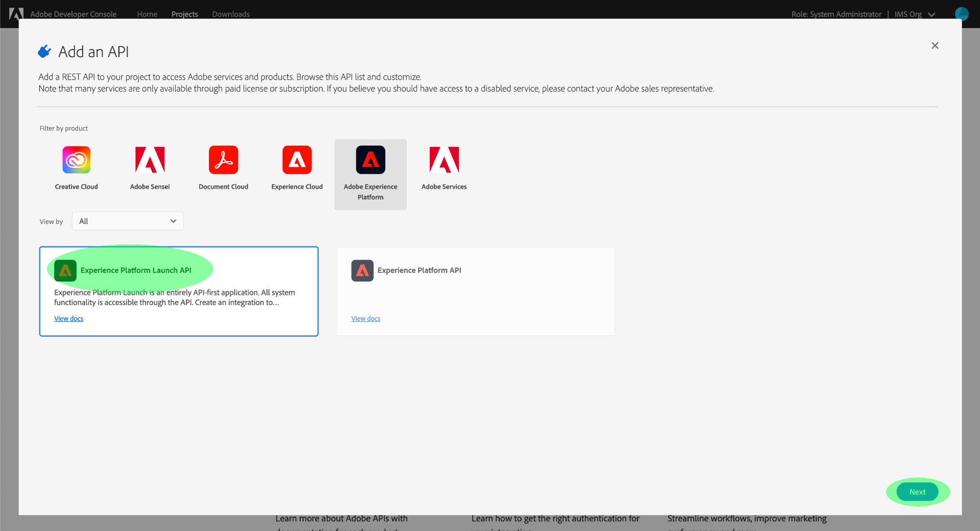
Task: Open View docs for Experience Platform API
Action: 365,318
